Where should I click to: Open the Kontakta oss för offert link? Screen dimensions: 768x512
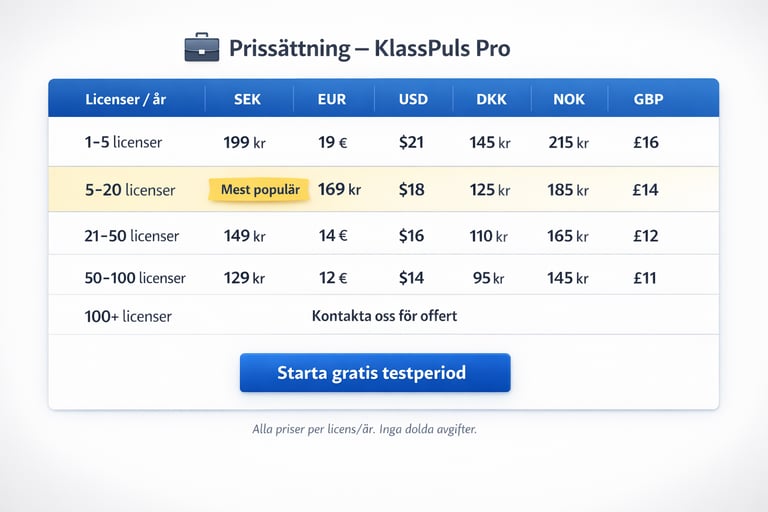point(384,316)
